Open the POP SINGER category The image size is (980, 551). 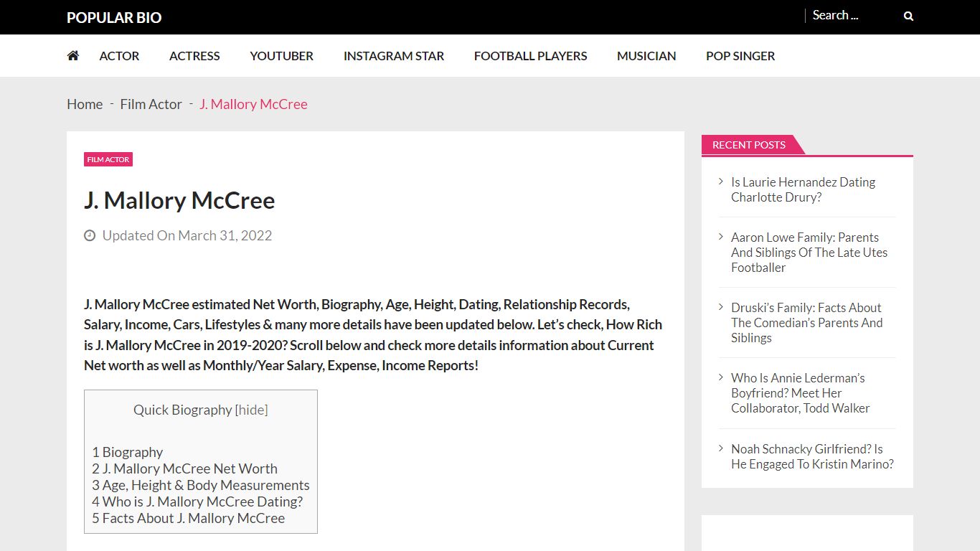click(x=740, y=56)
